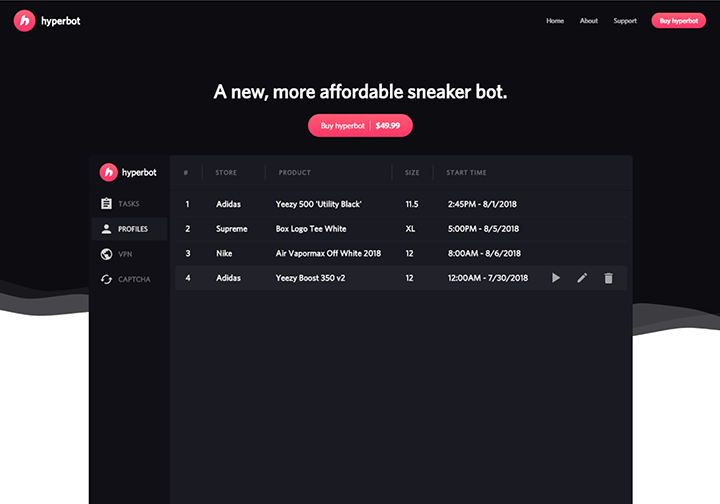This screenshot has width=720, height=504.
Task: Click row number 2 in task table
Action: pyautogui.click(x=187, y=229)
